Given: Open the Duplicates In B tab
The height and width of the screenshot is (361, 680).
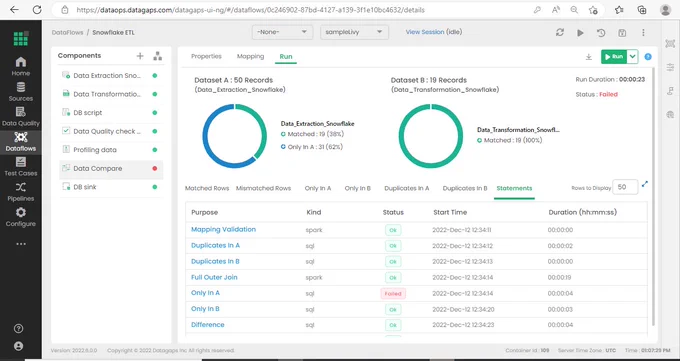Looking at the screenshot, I should (x=465, y=188).
